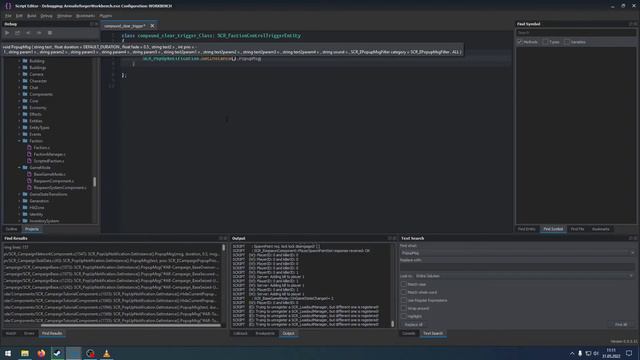This screenshot has width=640, height=360.
Task: Close the compound_clear_trigger editor tab
Action: [x=152, y=26]
